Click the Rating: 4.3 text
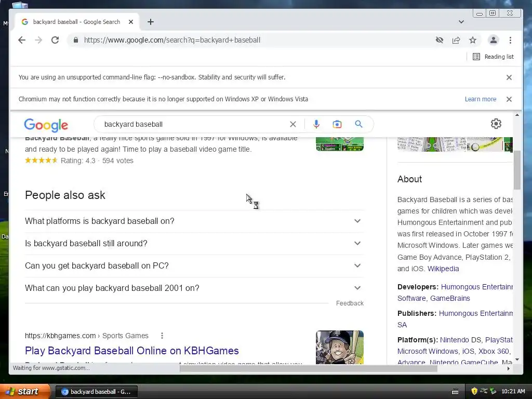This screenshot has height=399, width=532. [78, 161]
